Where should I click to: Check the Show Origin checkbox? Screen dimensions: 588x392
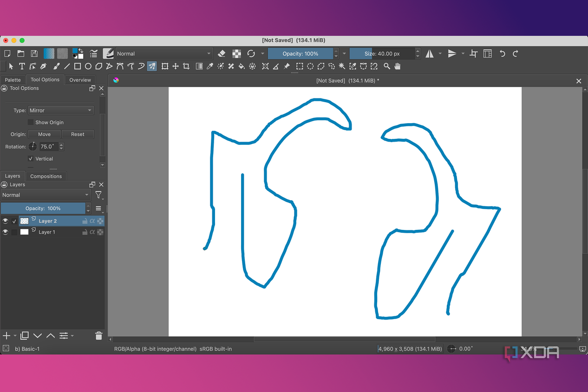(31, 122)
